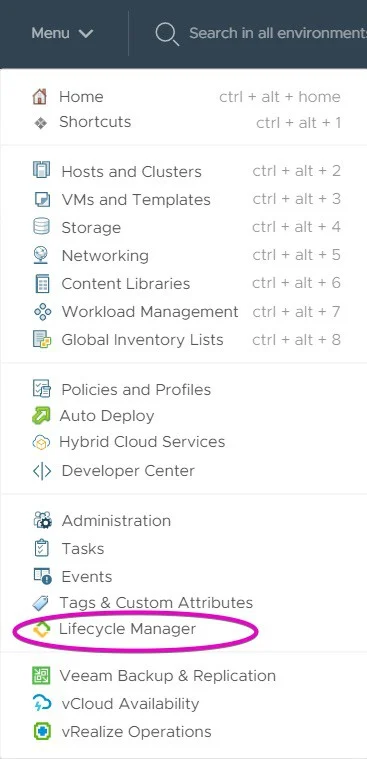
Task: Open Lifecycle Manager from the menu
Action: [127, 629]
